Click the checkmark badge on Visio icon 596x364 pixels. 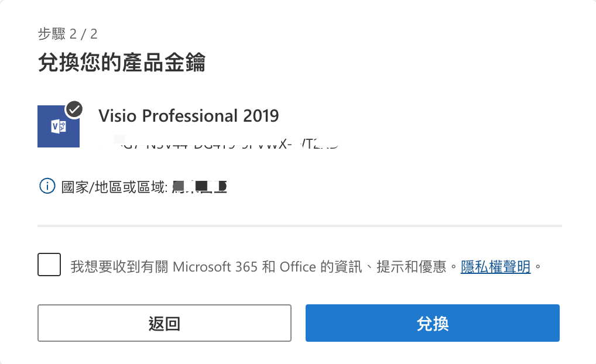pyautogui.click(x=74, y=109)
